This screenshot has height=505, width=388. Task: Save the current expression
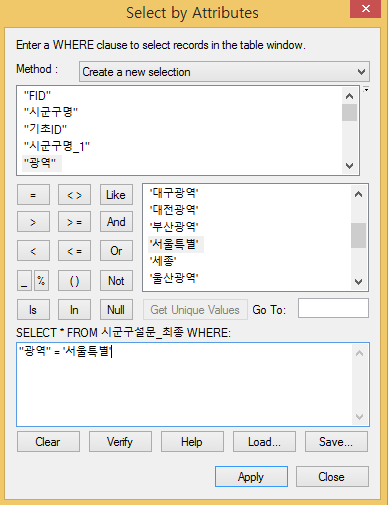(x=336, y=442)
